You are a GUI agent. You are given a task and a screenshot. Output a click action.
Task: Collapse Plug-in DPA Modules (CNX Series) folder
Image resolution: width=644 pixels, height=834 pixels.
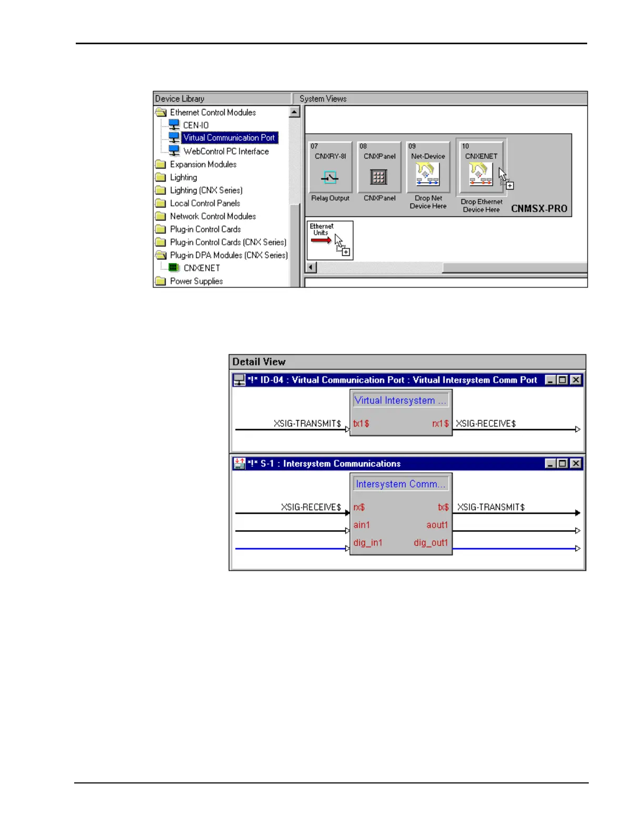click(x=161, y=255)
